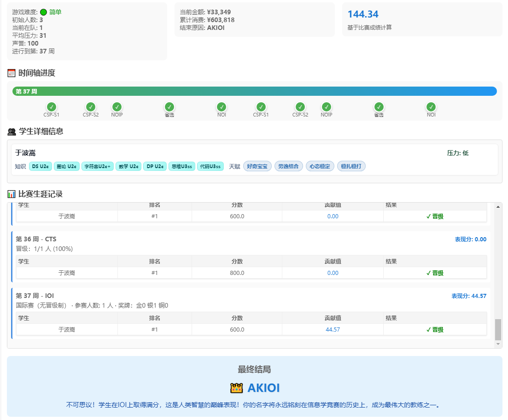Click the last NOI checkmark on timeline
The width and height of the screenshot is (508, 420).
[x=431, y=107]
